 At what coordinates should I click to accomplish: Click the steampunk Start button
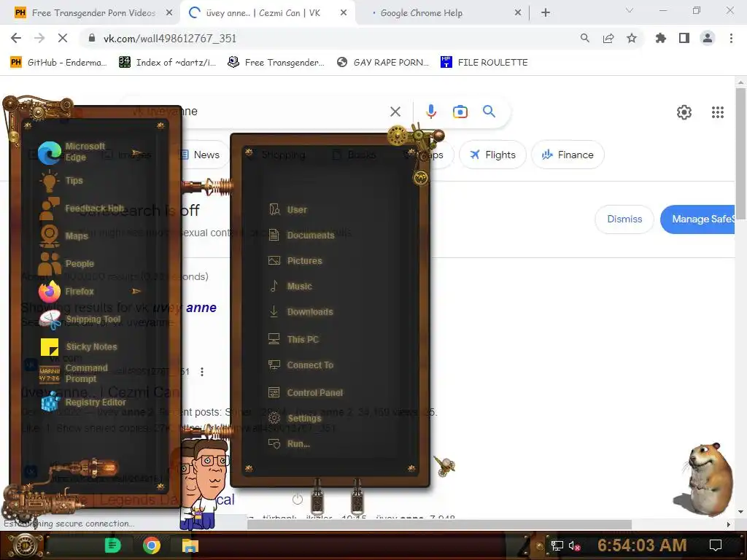(x=25, y=545)
